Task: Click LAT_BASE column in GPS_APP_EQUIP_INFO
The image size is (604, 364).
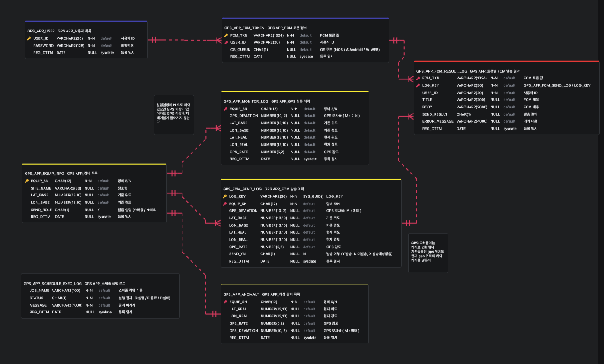Action: point(40,195)
